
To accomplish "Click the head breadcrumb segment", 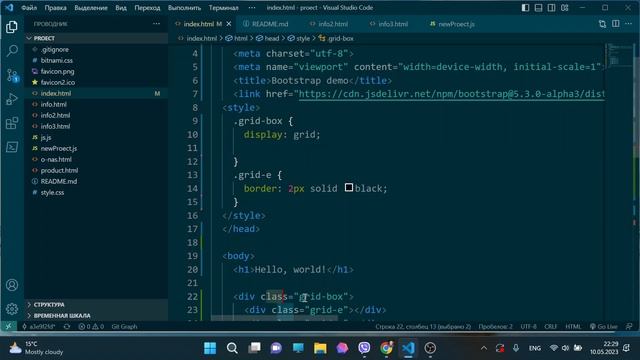I will [x=268, y=38].
